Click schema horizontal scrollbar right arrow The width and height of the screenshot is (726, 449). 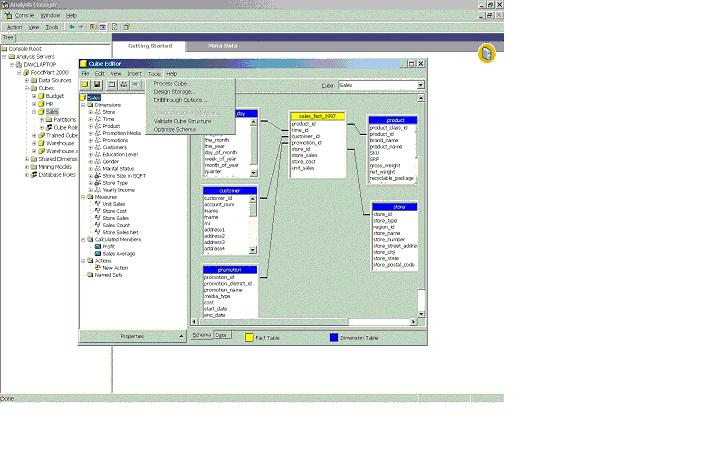coord(413,321)
